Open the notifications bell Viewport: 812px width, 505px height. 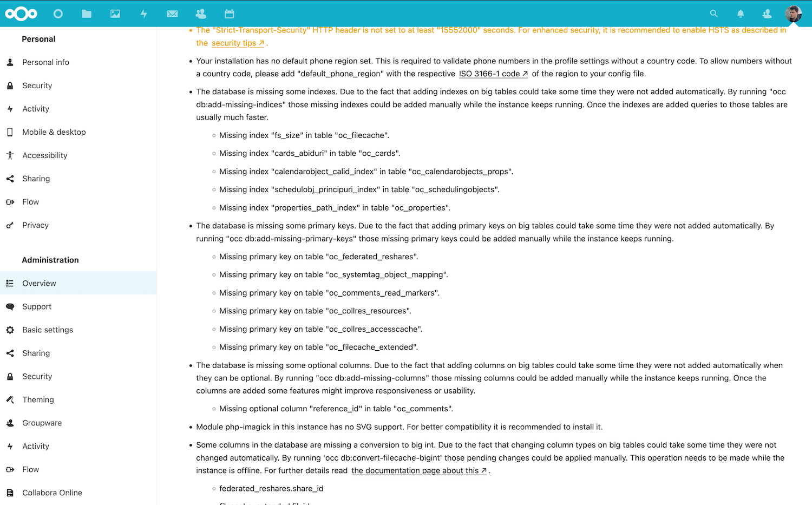pyautogui.click(x=740, y=14)
